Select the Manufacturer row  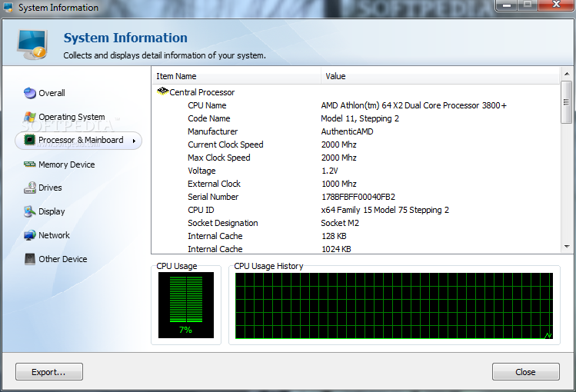[x=355, y=131]
